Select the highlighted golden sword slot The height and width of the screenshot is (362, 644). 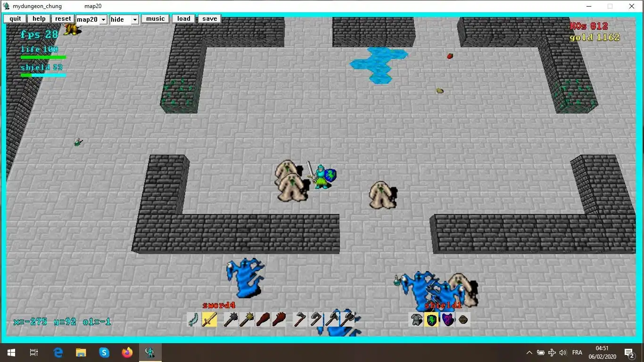(x=209, y=320)
